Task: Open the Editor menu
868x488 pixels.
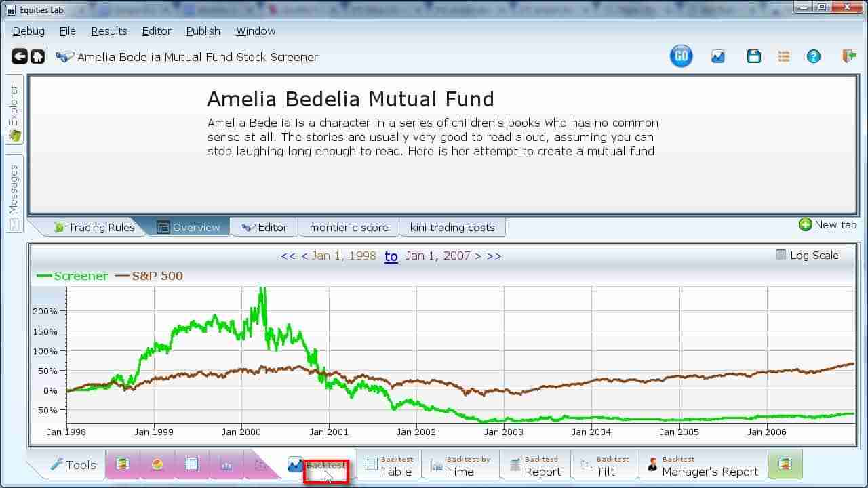Action: pos(157,31)
